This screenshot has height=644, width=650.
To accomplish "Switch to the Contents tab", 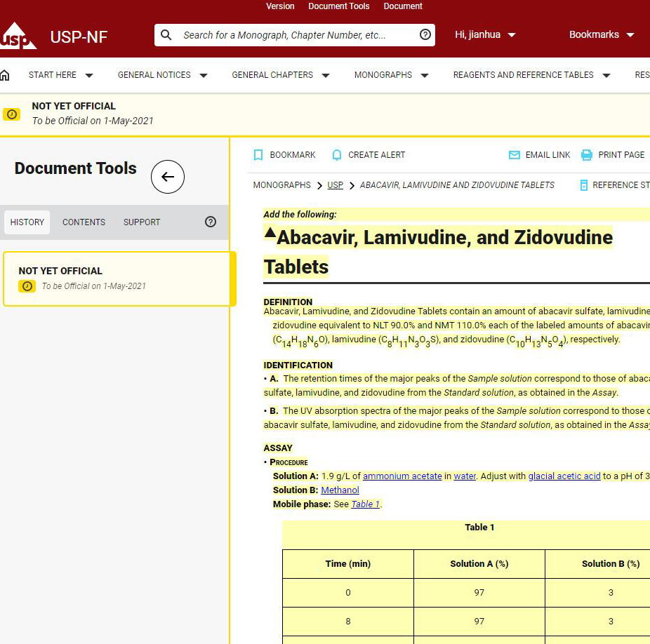I will pos(84,222).
